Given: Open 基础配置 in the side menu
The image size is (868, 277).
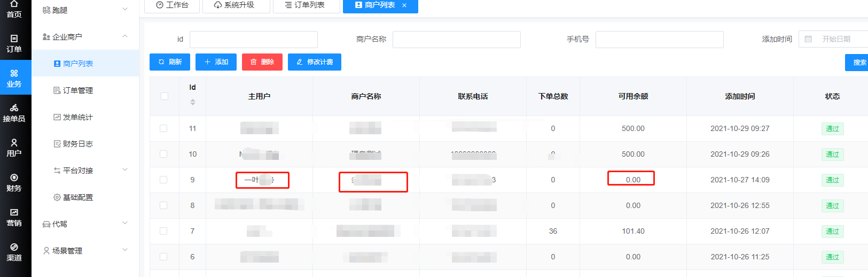Looking at the screenshot, I should [85, 197].
